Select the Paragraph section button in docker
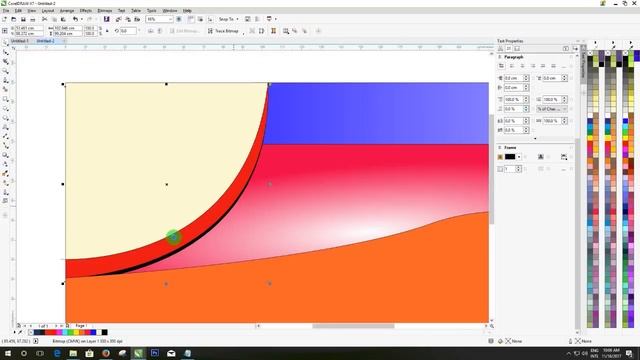The image size is (640, 360). tap(509, 49)
